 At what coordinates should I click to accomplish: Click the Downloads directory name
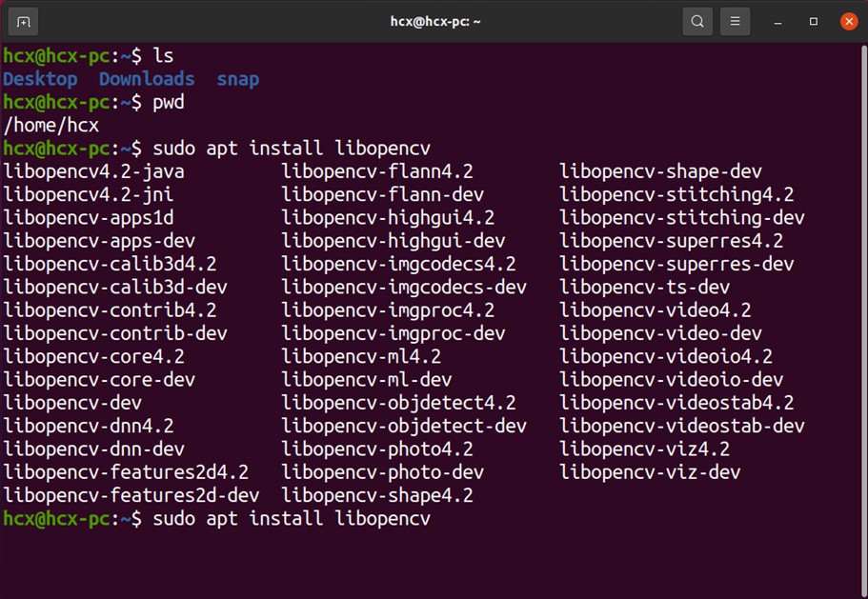[147, 79]
